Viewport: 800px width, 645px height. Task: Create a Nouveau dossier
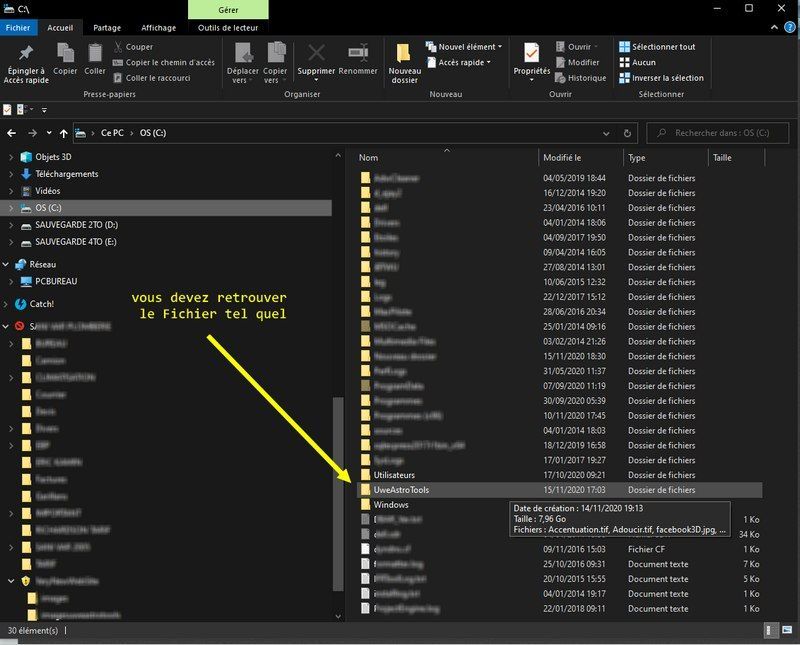pyautogui.click(x=405, y=63)
